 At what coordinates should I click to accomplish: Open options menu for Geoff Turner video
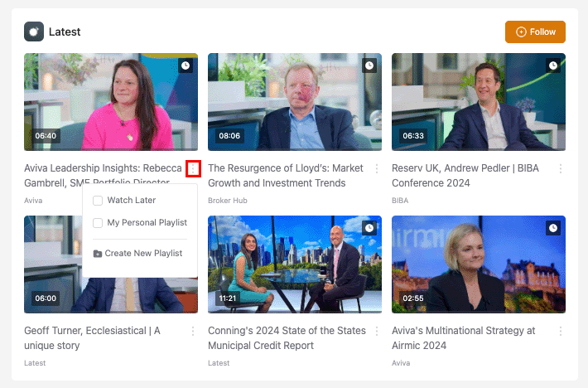tap(193, 331)
